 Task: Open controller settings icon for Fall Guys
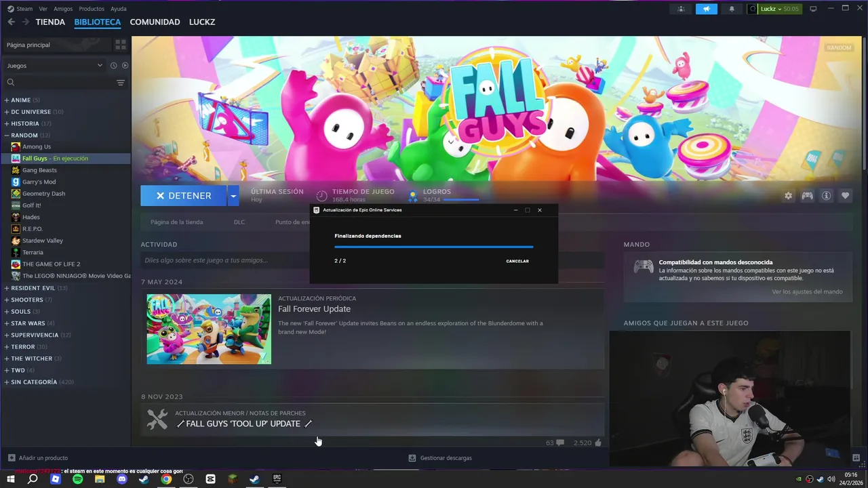coord(807,196)
